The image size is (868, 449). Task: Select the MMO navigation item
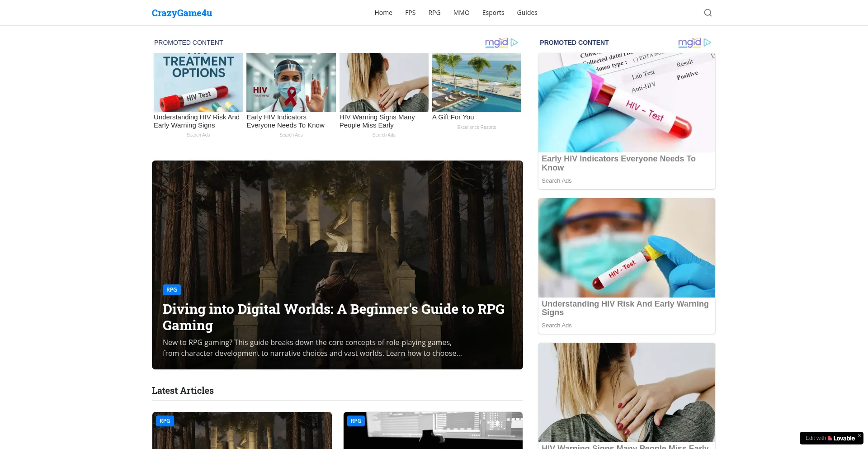pos(461,13)
